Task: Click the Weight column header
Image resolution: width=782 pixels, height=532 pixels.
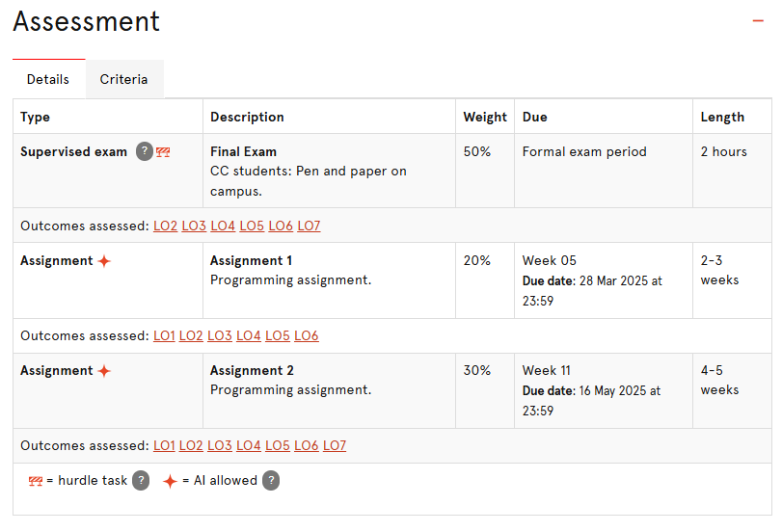Action: 485,117
